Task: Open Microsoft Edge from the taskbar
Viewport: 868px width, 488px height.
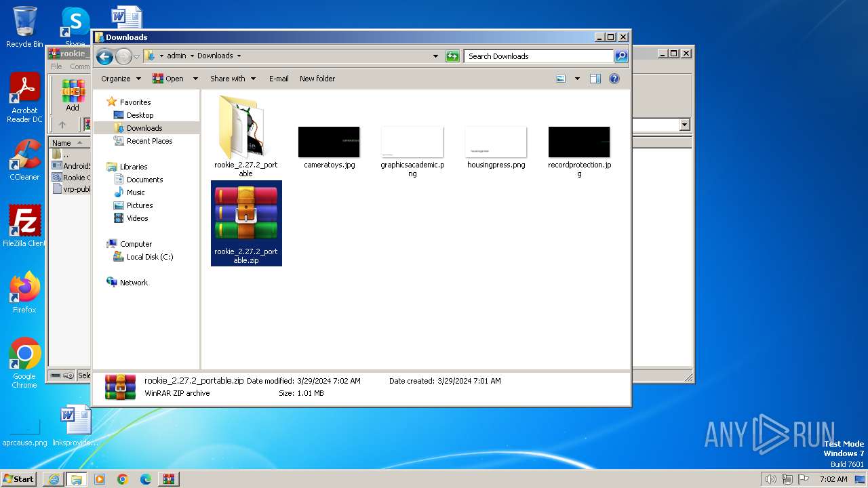Action: pyautogui.click(x=146, y=479)
